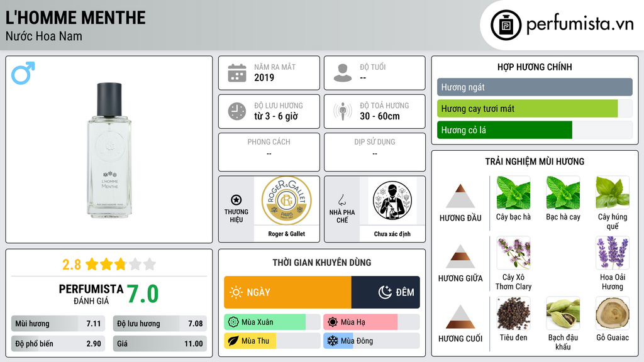Click the person icon beside Độ Tuổi

(343, 73)
